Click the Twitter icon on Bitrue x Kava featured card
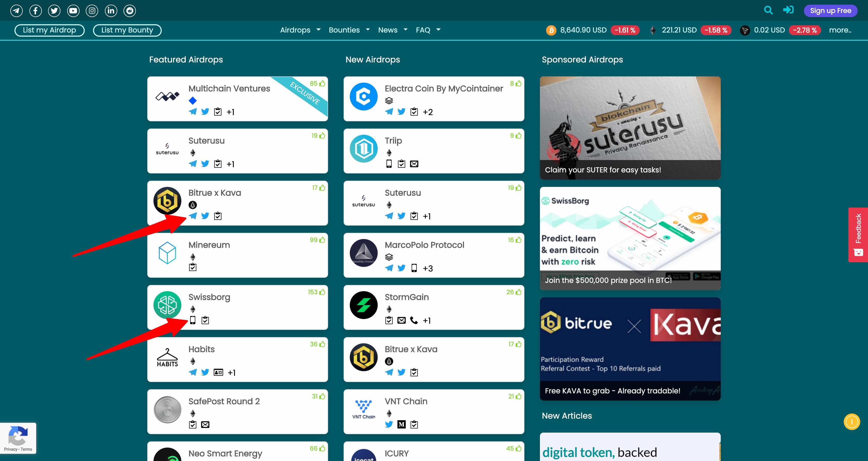This screenshot has width=868, height=461. point(205,216)
